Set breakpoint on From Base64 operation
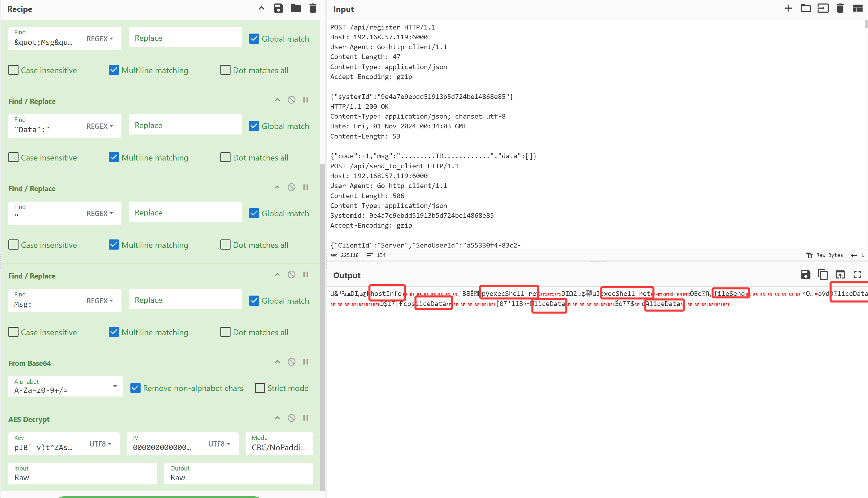Screen dimensions: 868x498 click(x=306, y=362)
